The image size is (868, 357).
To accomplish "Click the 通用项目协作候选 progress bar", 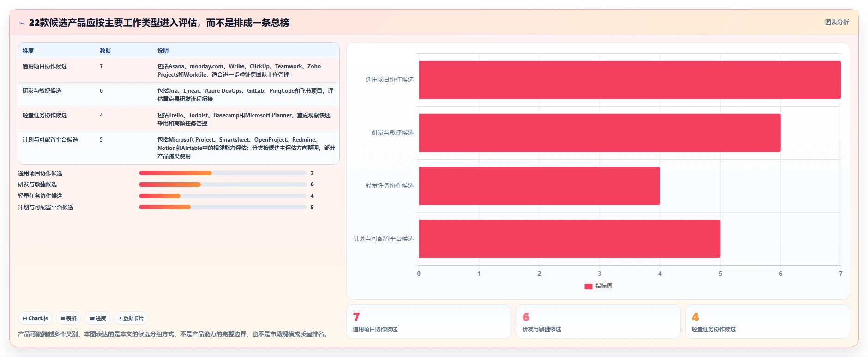I will tap(223, 173).
